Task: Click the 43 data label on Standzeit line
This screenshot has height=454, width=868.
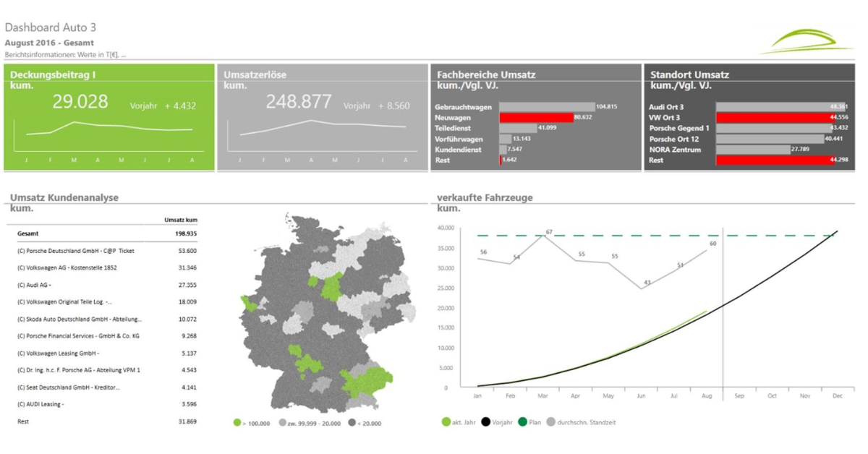Action: (x=647, y=283)
